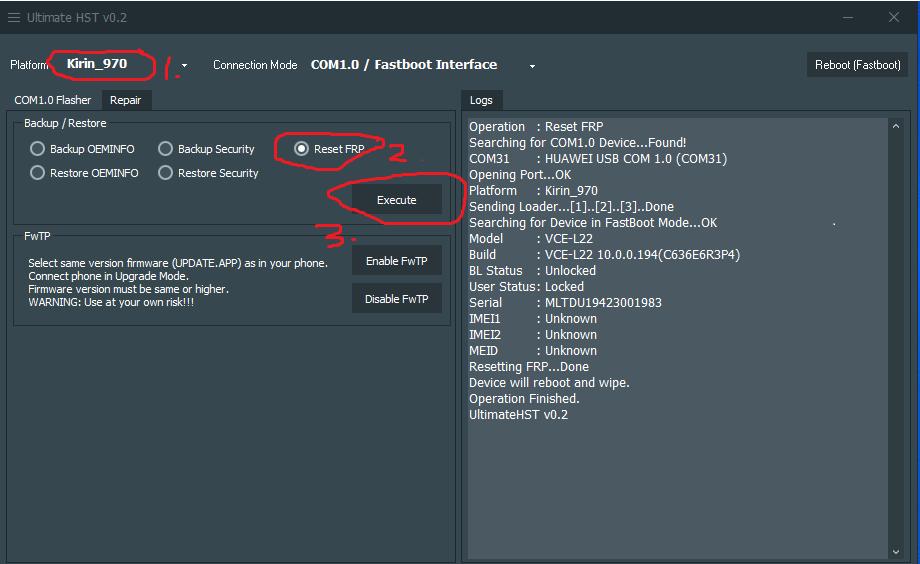Click the log line 'BL Status : Unlocked'
920x564 pixels.
[x=532, y=271]
